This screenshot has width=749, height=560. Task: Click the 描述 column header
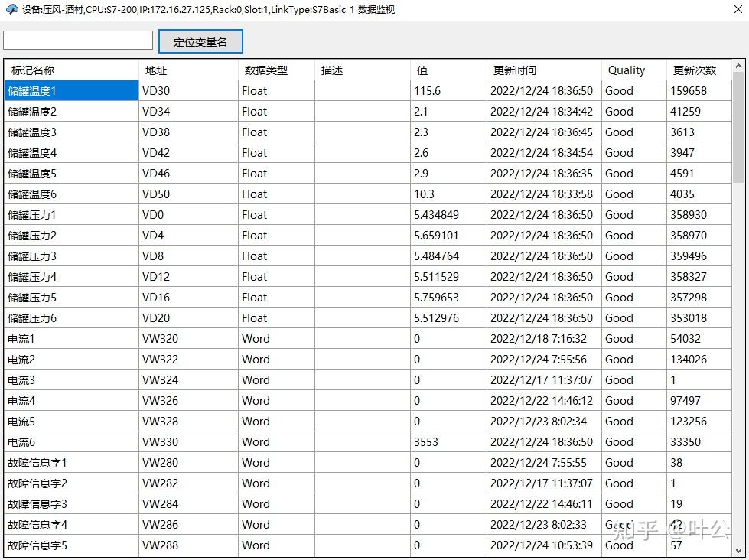[x=331, y=70]
